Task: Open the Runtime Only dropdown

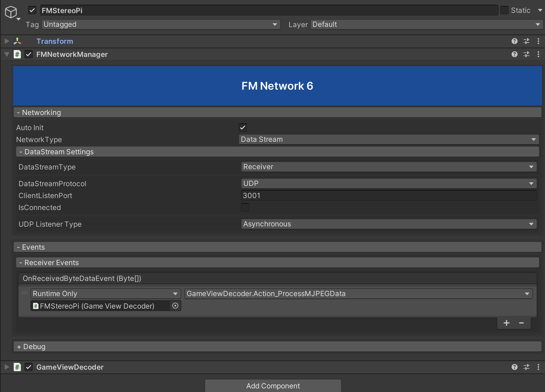Action: click(106, 294)
